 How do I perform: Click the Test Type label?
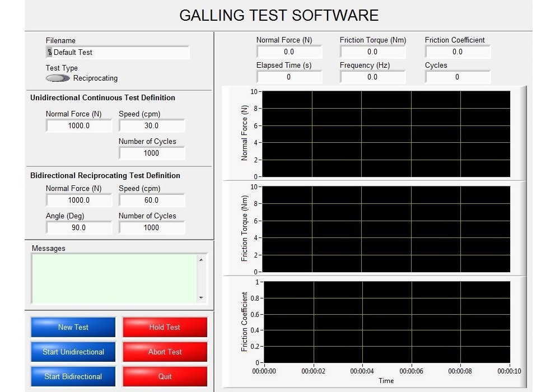point(62,68)
